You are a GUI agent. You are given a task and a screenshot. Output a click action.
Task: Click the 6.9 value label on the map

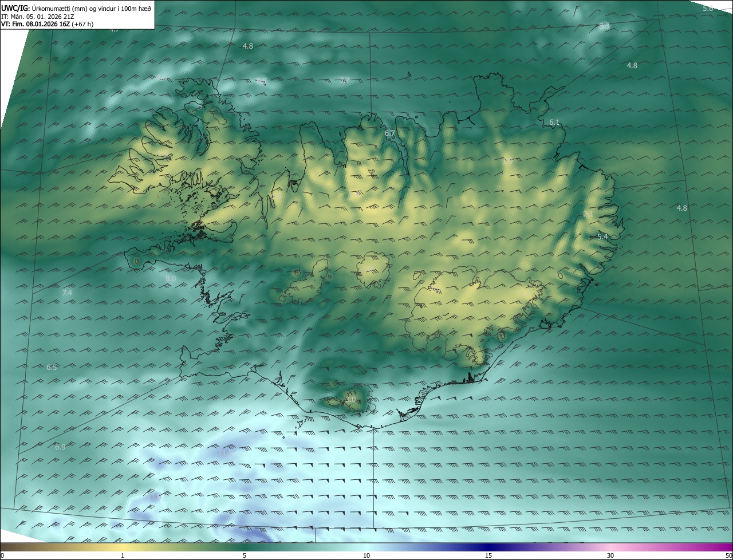click(x=60, y=447)
